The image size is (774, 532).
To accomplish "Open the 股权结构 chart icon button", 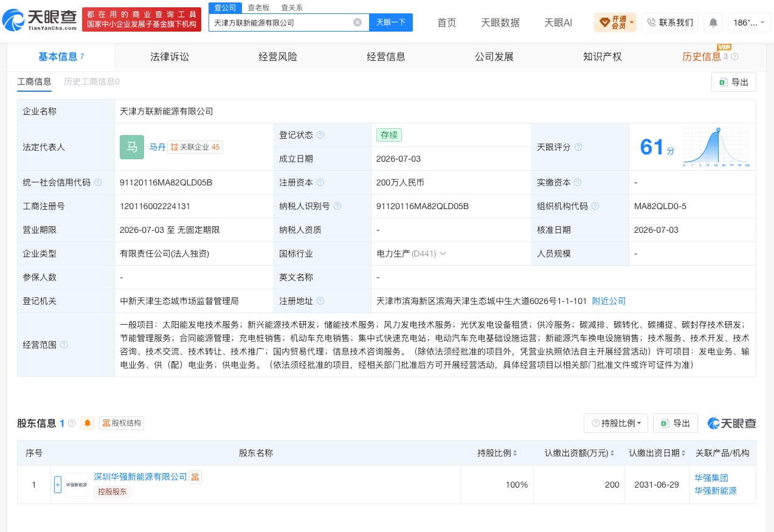I will click(x=122, y=423).
